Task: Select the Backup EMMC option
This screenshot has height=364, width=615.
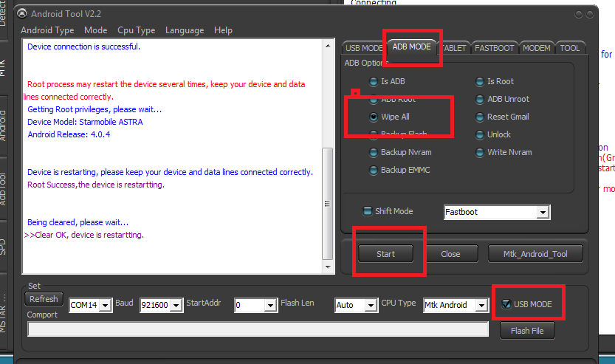Action: coord(374,170)
